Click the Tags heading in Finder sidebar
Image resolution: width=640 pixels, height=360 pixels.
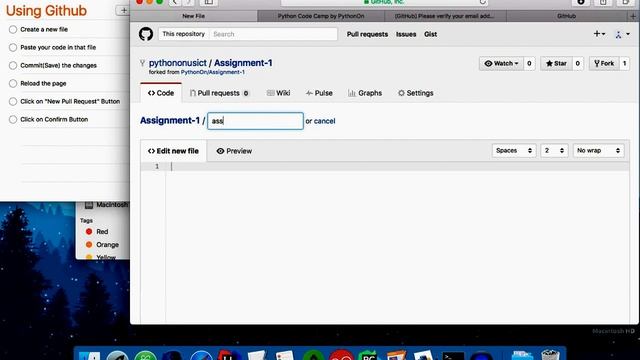pyautogui.click(x=86, y=220)
